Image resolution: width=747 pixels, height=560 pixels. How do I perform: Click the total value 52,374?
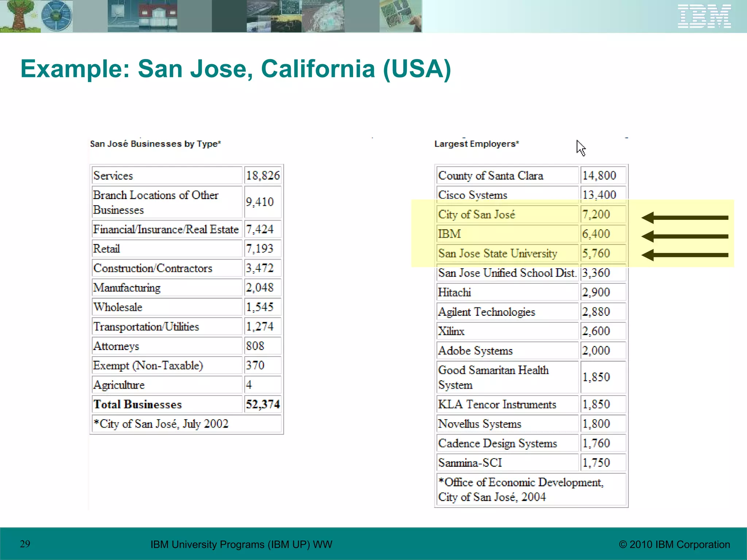point(263,404)
